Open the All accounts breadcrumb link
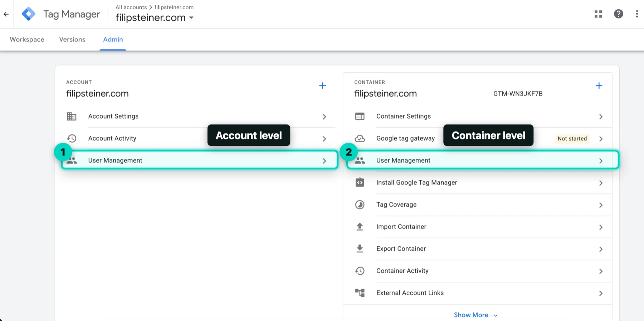 click(131, 7)
